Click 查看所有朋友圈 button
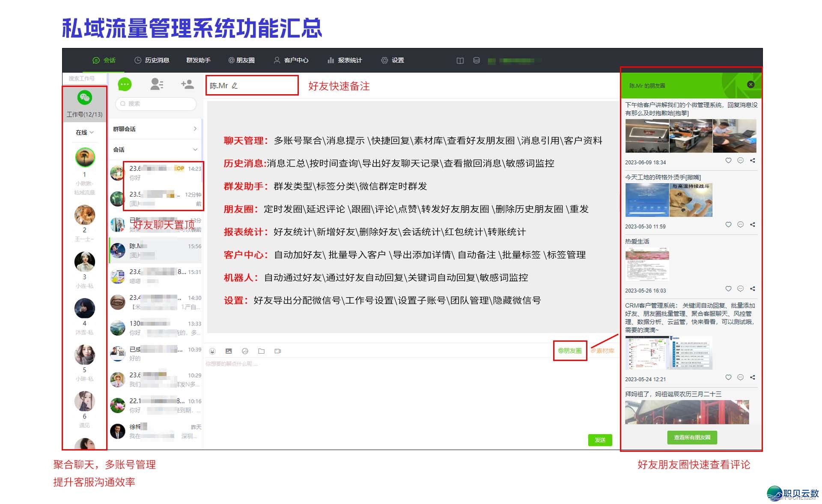 pos(692,437)
